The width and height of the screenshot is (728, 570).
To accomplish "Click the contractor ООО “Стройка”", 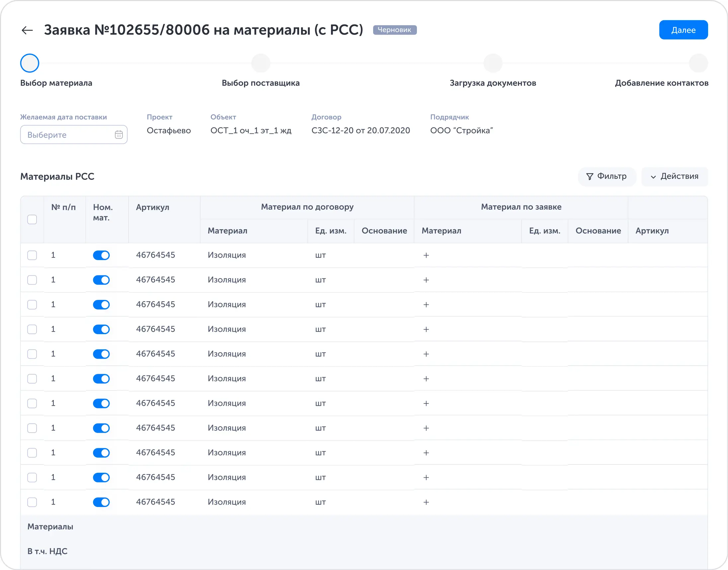I will (x=461, y=130).
